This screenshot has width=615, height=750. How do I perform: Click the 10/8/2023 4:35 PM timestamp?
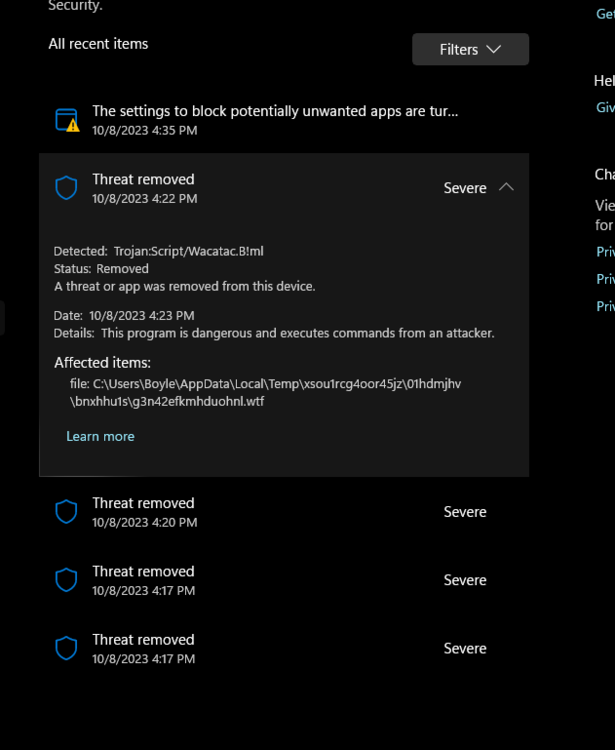144,130
